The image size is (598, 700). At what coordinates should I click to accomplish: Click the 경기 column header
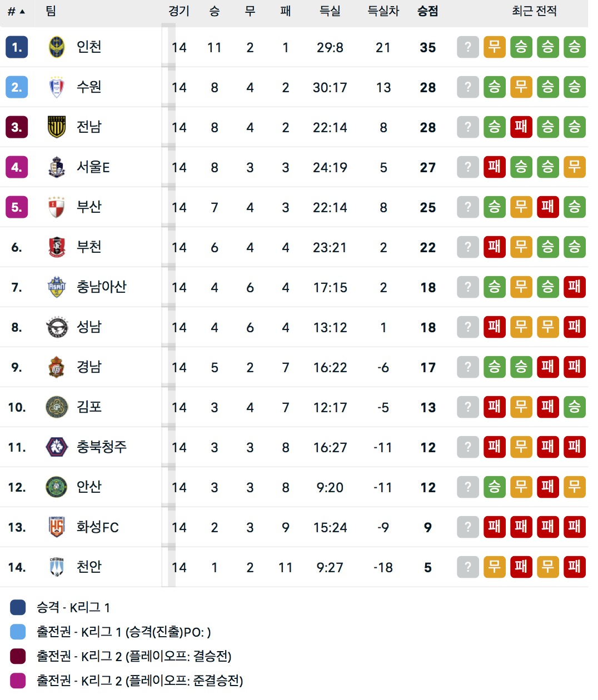179,11
